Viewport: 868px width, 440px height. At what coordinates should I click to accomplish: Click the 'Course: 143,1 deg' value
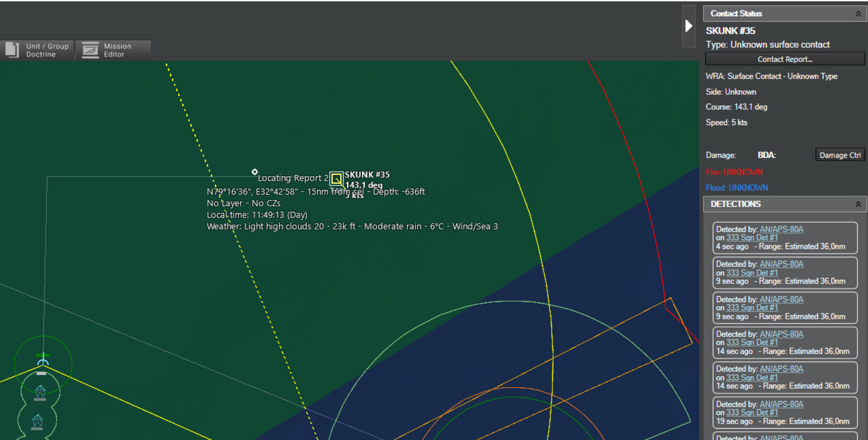tap(736, 107)
